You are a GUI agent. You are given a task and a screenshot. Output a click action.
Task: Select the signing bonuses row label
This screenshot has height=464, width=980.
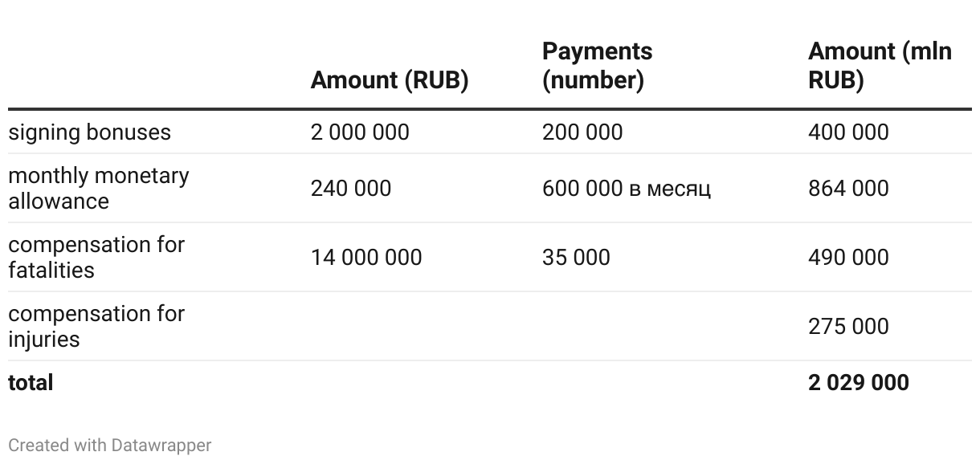[90, 132]
